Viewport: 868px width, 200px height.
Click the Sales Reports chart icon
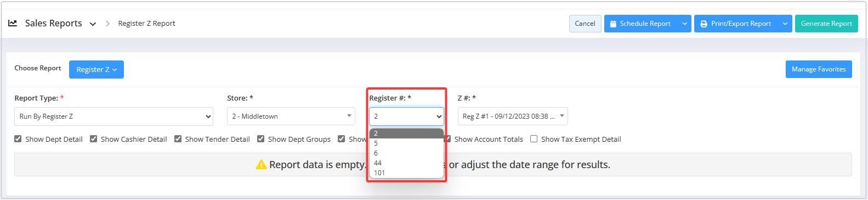(13, 23)
